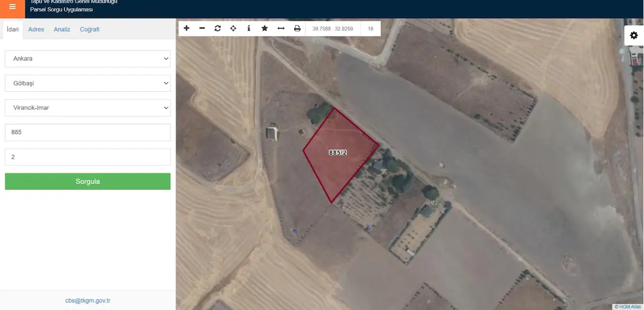
Task: Click the green Sorgula button
Action: [x=87, y=181]
